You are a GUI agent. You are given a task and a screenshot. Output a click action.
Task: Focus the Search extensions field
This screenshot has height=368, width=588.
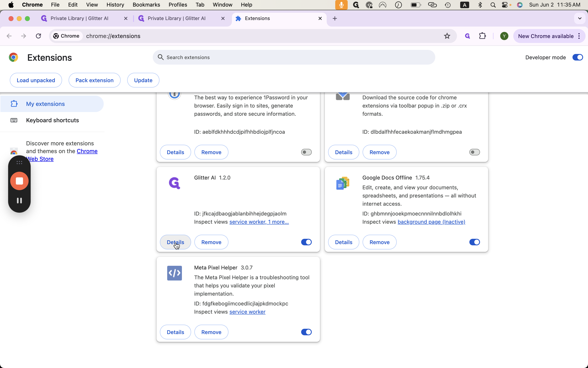tap(294, 57)
